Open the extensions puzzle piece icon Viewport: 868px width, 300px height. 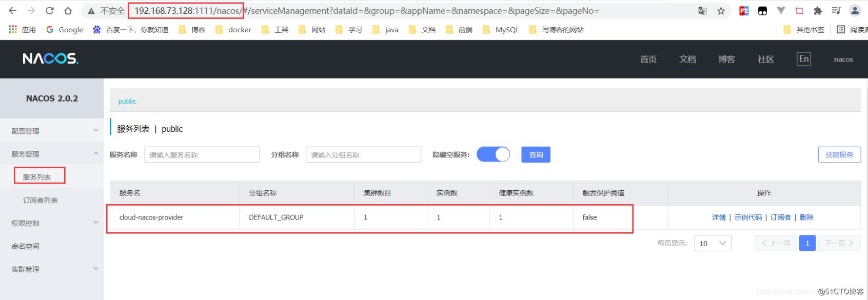pyautogui.click(x=818, y=11)
